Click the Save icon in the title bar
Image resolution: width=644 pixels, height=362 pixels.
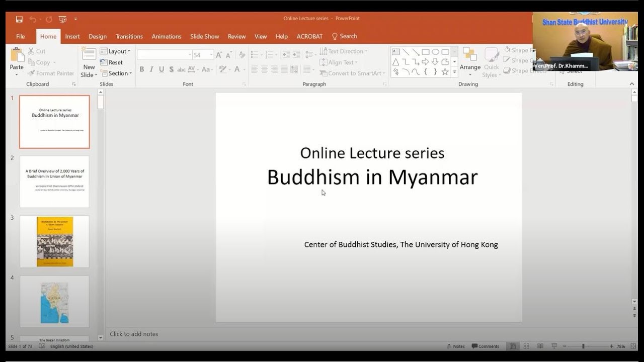tap(19, 19)
